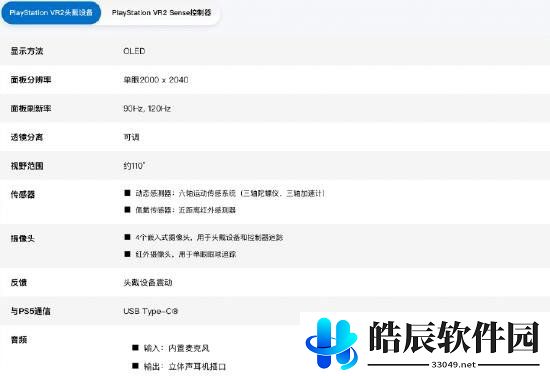This screenshot has width=550, height=376.
Task: Click the 佩戴传感器 infrared sensor line
Action: 180,210
